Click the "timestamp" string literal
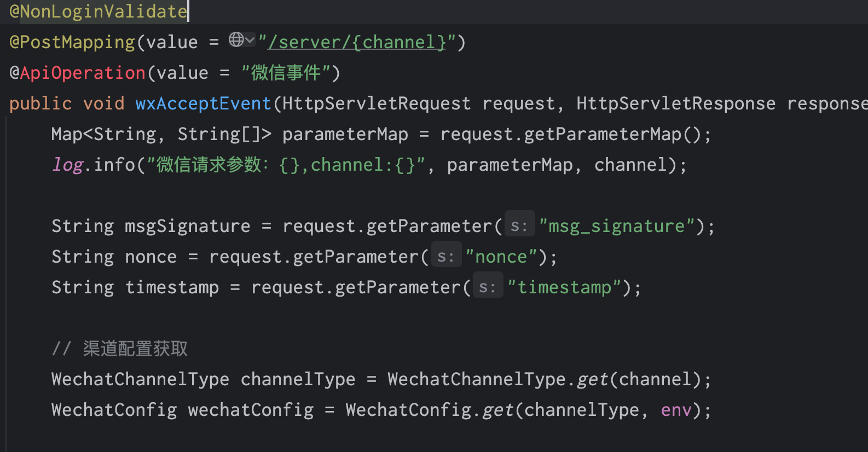The width and height of the screenshot is (868, 452). [x=564, y=287]
